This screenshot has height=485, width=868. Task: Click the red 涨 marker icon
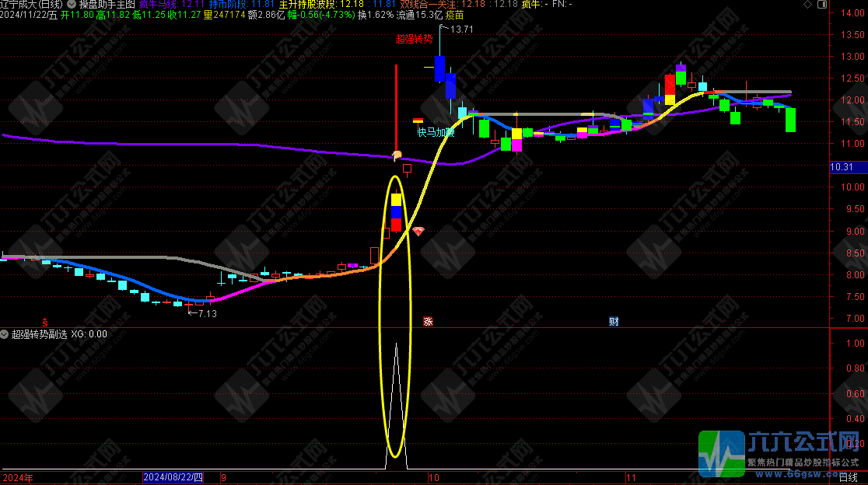[427, 321]
